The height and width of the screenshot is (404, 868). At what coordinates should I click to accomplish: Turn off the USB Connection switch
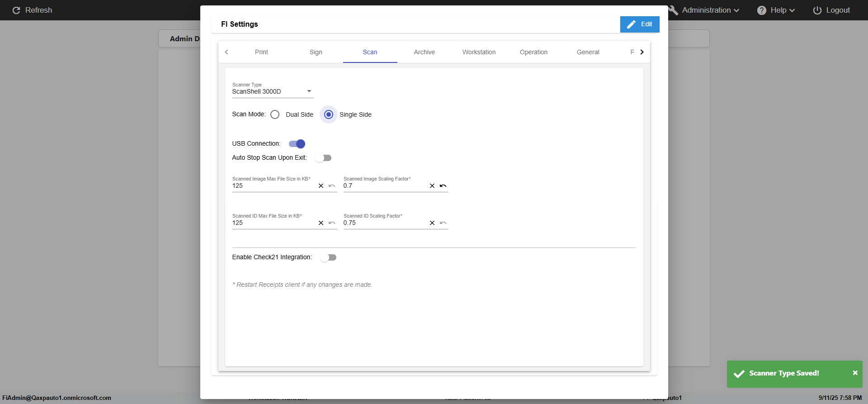(x=297, y=144)
